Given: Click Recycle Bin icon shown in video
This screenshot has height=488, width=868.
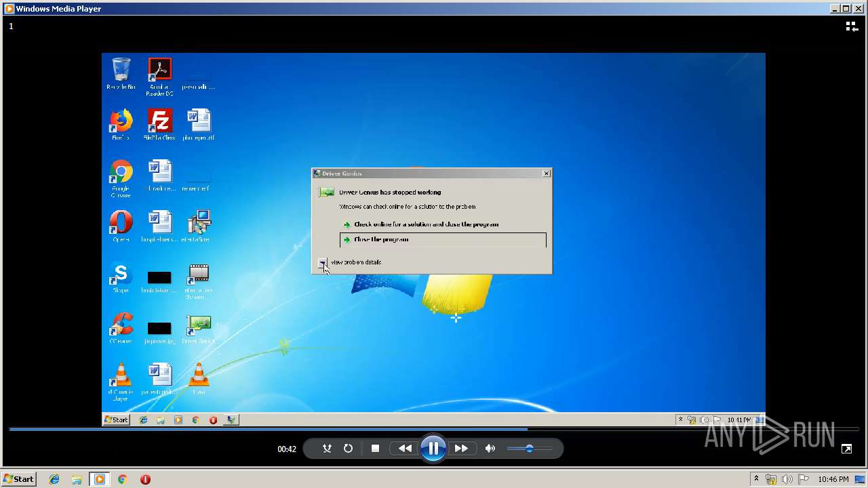Looking at the screenshot, I should [121, 73].
